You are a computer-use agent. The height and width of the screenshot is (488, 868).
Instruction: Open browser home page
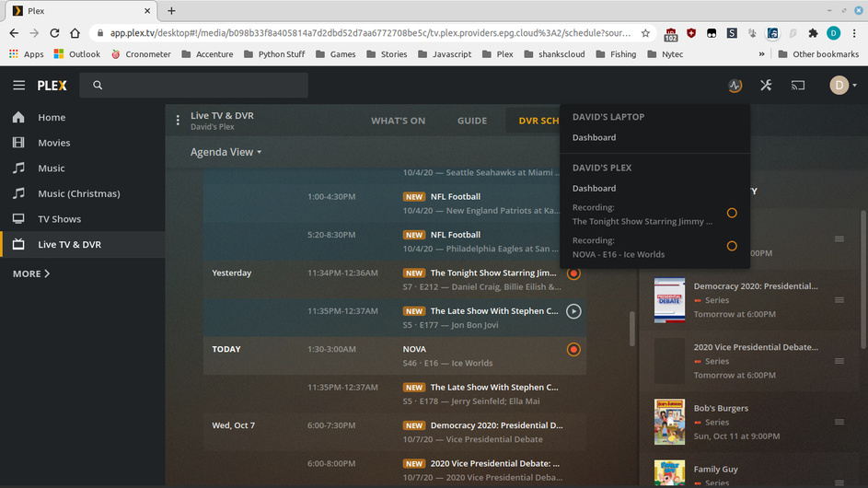[75, 33]
